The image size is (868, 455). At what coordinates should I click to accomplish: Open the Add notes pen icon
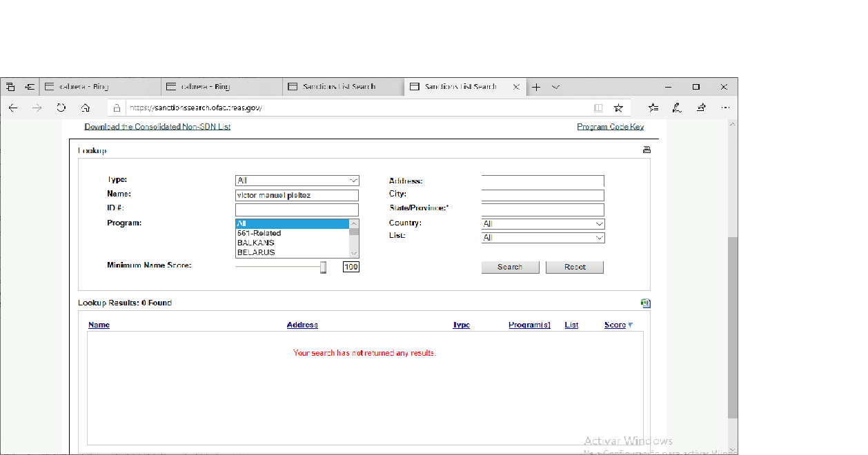click(677, 108)
